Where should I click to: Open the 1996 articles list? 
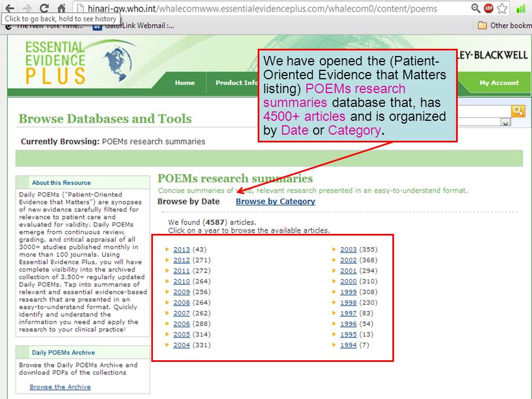tap(349, 324)
